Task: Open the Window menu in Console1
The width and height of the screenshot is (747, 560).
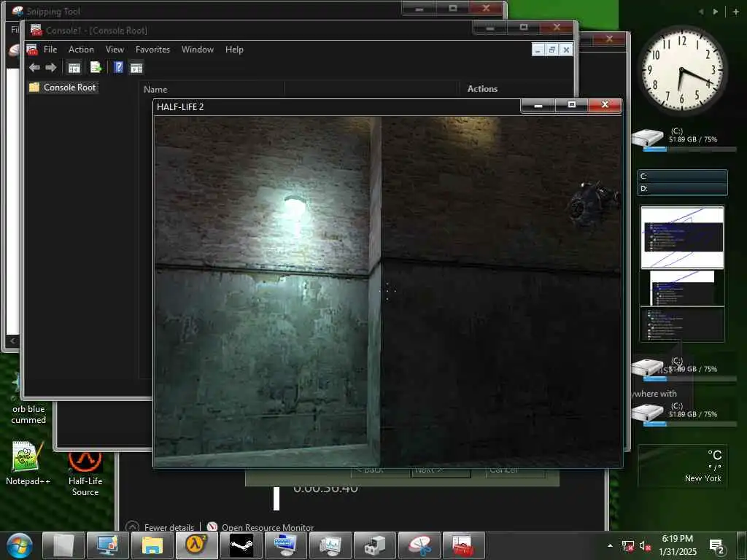Action: click(197, 50)
